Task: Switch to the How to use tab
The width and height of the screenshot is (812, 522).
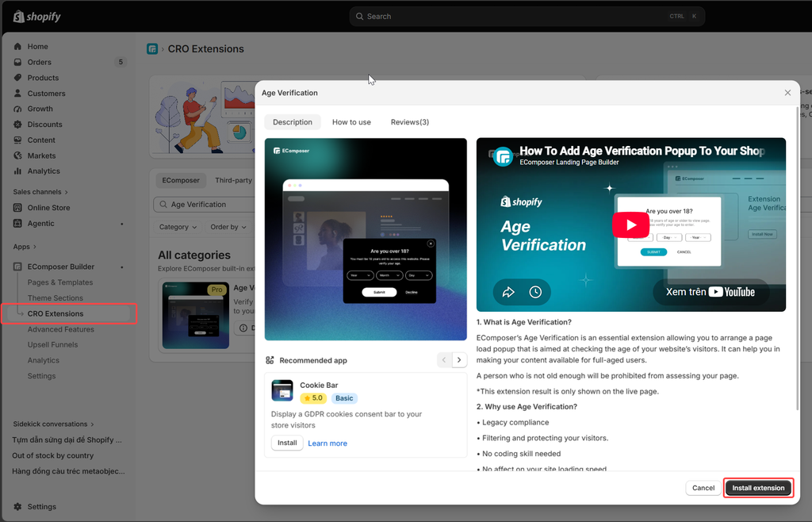Action: (351, 122)
